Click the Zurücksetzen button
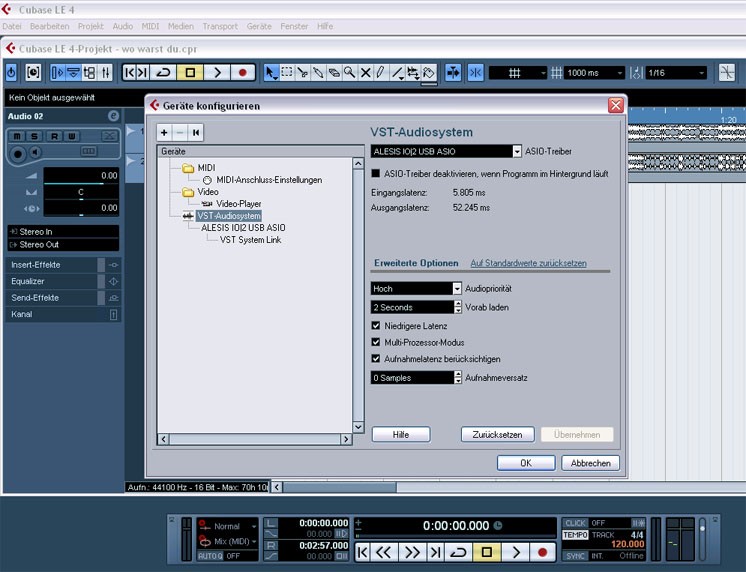The height and width of the screenshot is (572, 746). [x=497, y=434]
